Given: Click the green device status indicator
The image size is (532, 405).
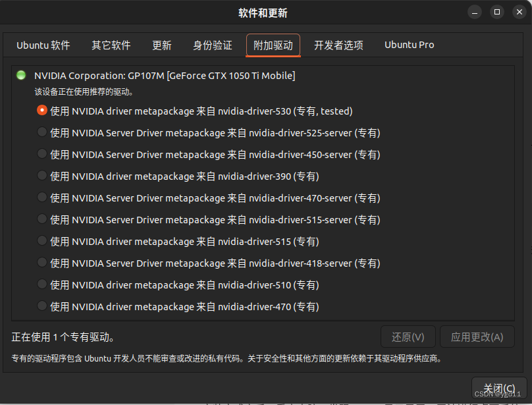Looking at the screenshot, I should point(21,75).
